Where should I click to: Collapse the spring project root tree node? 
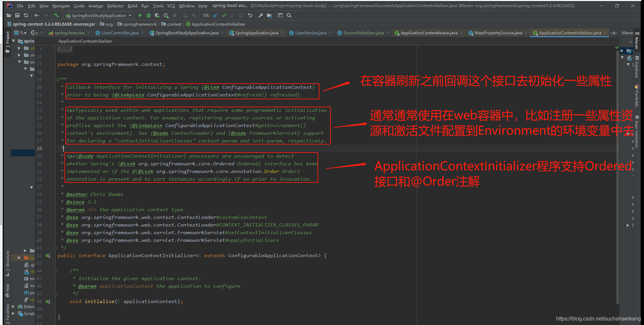(x=14, y=41)
